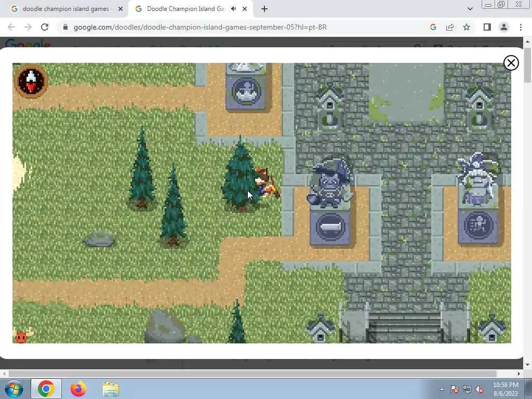This screenshot has width=532, height=399.
Task: Open the clock showing 10:58 PM
Action: coord(506,389)
